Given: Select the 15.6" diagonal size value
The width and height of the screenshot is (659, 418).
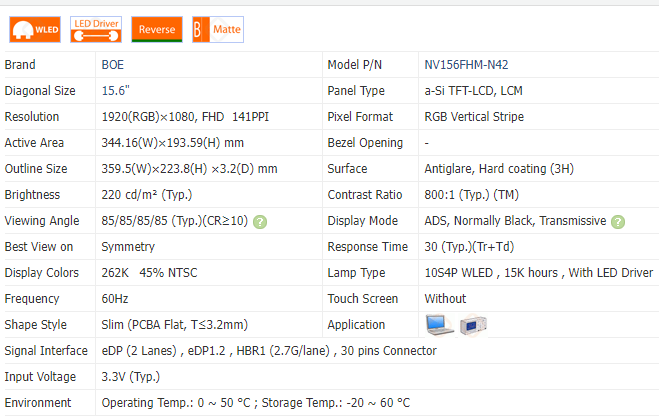Looking at the screenshot, I should coord(115,91).
